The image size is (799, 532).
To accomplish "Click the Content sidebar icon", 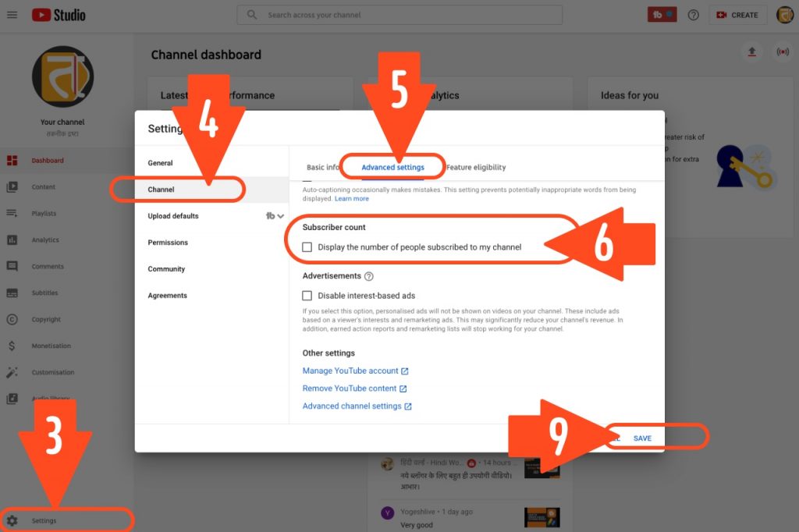I will coord(12,187).
